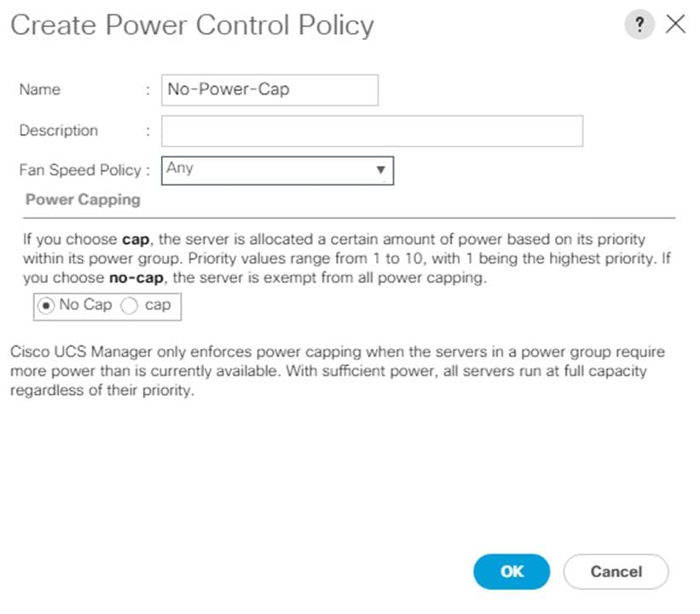Click the Power Capping section heading

[x=83, y=200]
